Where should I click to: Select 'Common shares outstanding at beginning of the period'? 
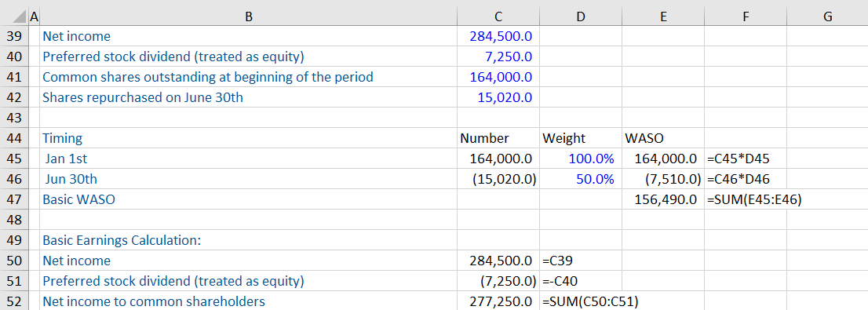(249, 77)
